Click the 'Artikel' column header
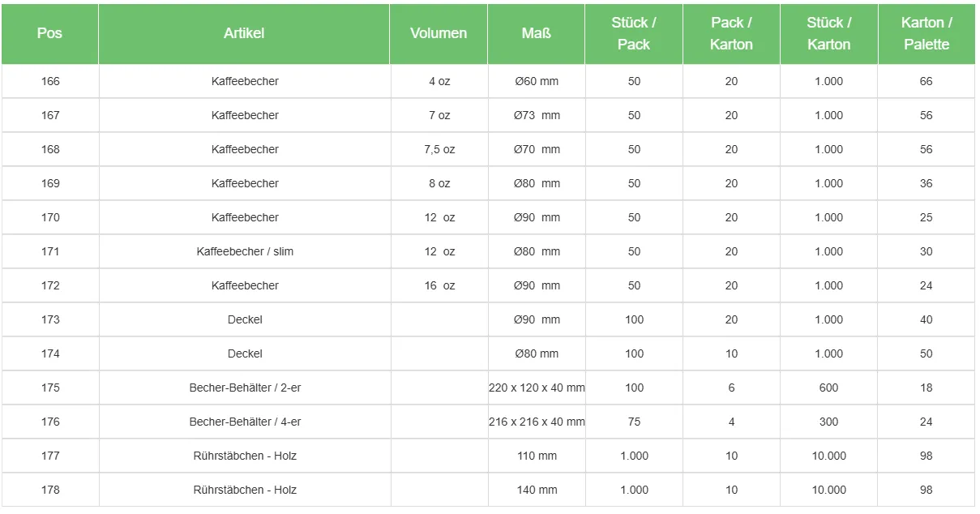This screenshot has width=980, height=514. click(x=244, y=33)
